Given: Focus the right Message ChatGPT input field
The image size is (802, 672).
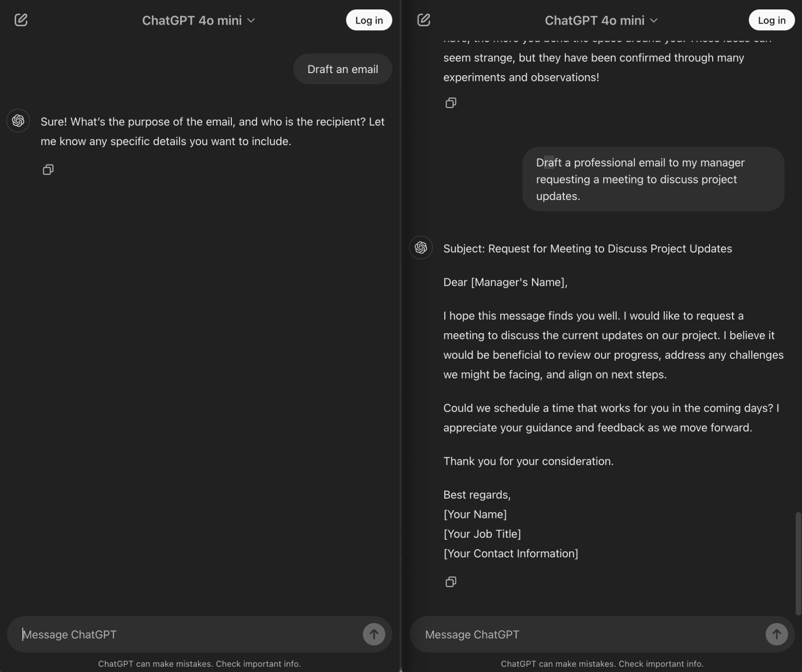Looking at the screenshot, I should click(x=590, y=634).
